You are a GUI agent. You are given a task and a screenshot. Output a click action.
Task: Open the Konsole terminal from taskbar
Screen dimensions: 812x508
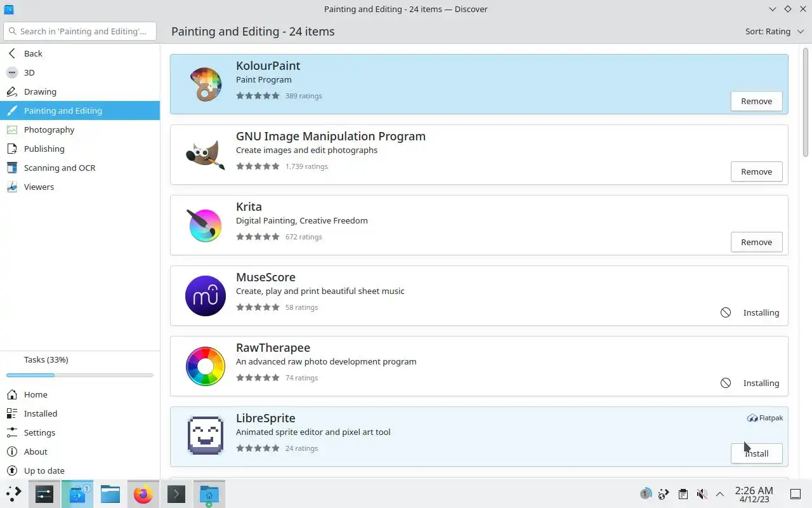[176, 494]
